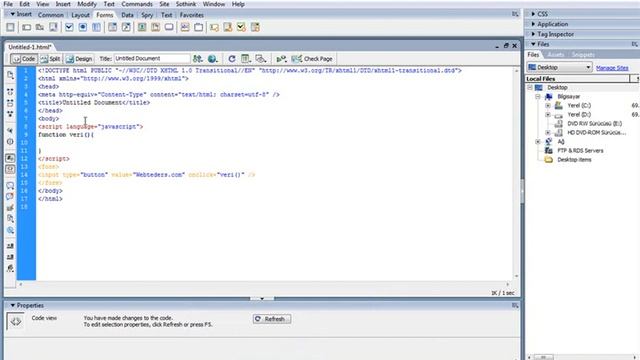Open the Manage Sites link
Screen dimensions: 640x360
(612, 68)
